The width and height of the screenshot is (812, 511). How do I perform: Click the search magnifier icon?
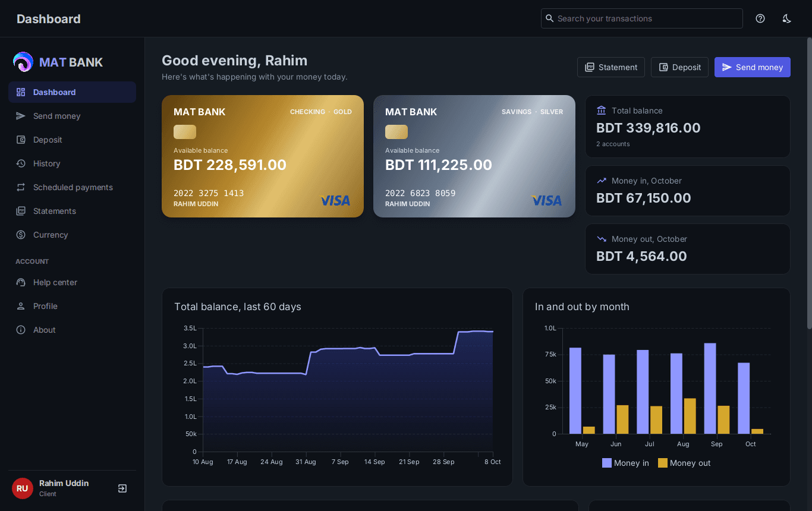coord(550,18)
